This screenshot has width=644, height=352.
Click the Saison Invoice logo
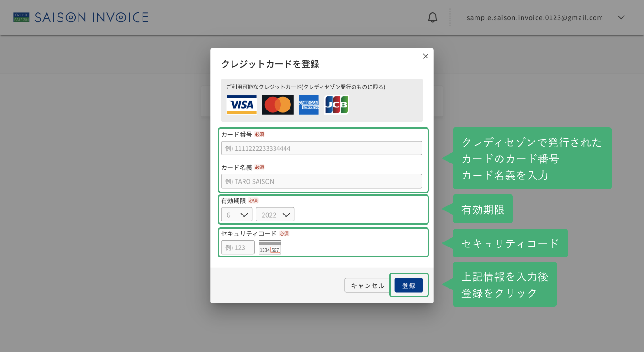pyautogui.click(x=81, y=18)
